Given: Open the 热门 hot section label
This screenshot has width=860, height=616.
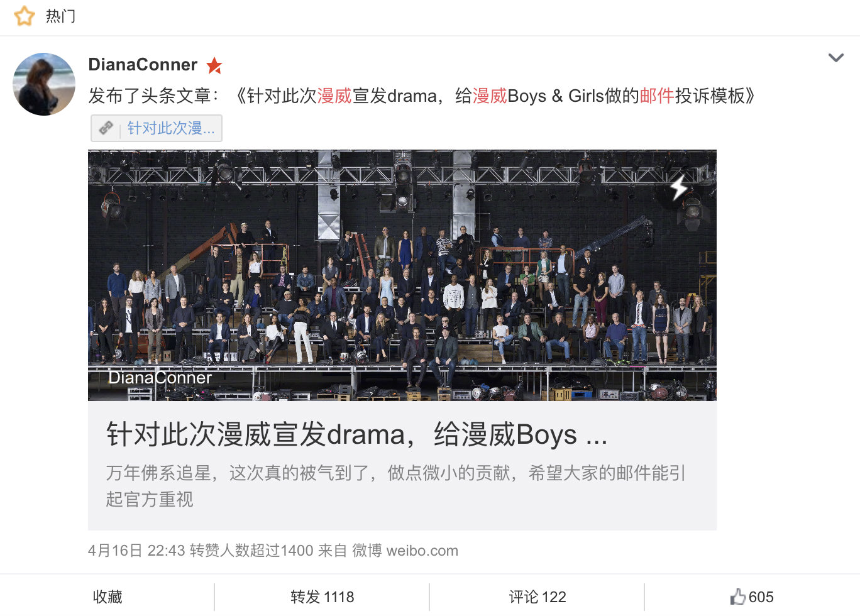Looking at the screenshot, I should [x=60, y=16].
